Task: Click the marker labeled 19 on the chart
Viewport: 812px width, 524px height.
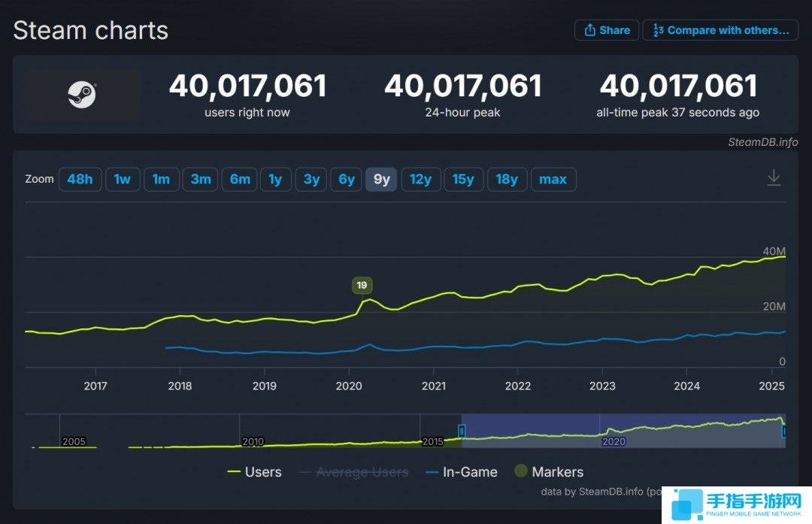Action: [x=362, y=285]
